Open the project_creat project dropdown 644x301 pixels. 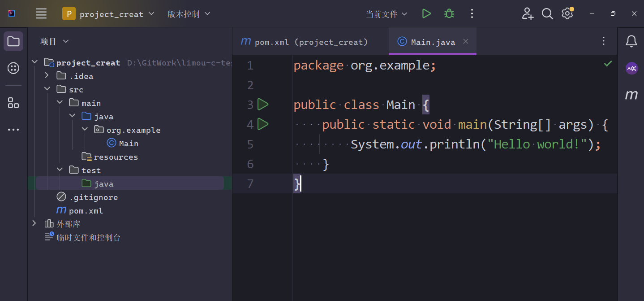pos(109,14)
